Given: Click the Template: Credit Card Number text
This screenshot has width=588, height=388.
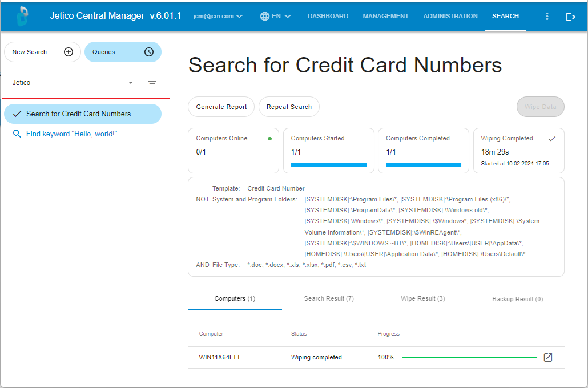Looking at the screenshot, I should (259, 188).
